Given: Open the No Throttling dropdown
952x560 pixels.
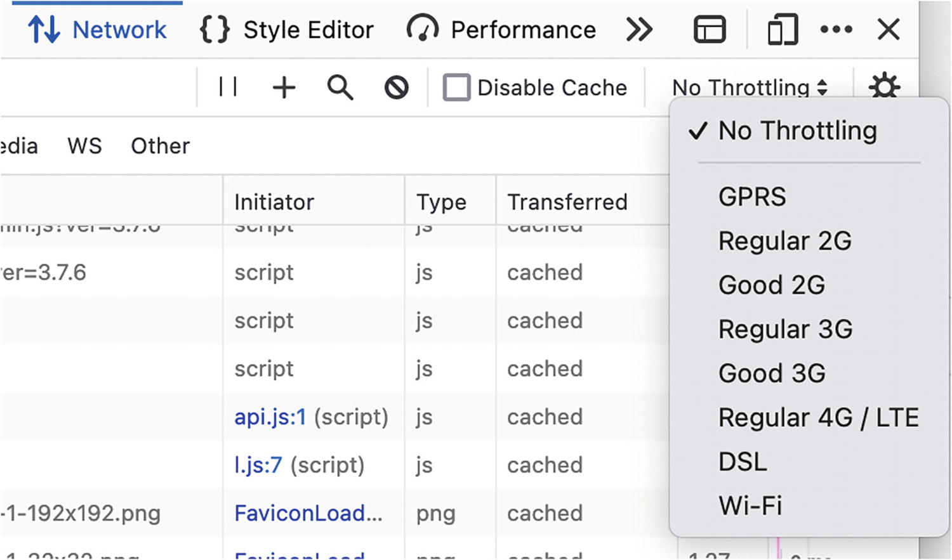Looking at the screenshot, I should 749,87.
